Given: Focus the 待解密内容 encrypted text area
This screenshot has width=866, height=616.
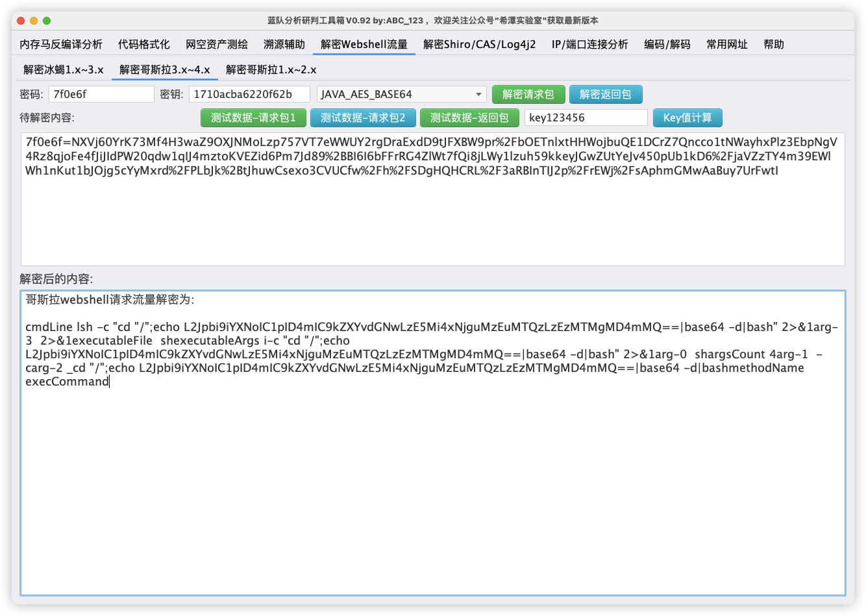Looking at the screenshot, I should (x=433, y=199).
